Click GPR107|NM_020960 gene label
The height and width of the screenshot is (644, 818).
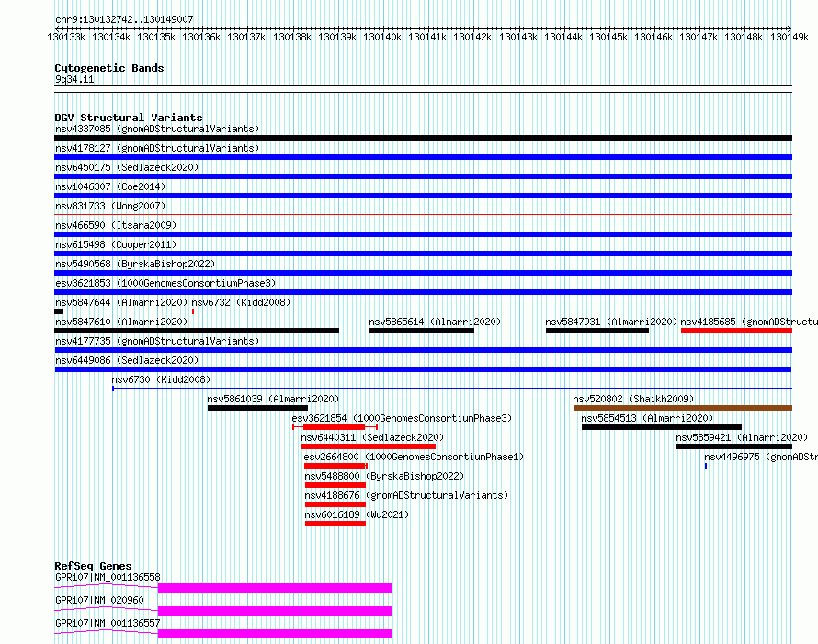pos(99,600)
